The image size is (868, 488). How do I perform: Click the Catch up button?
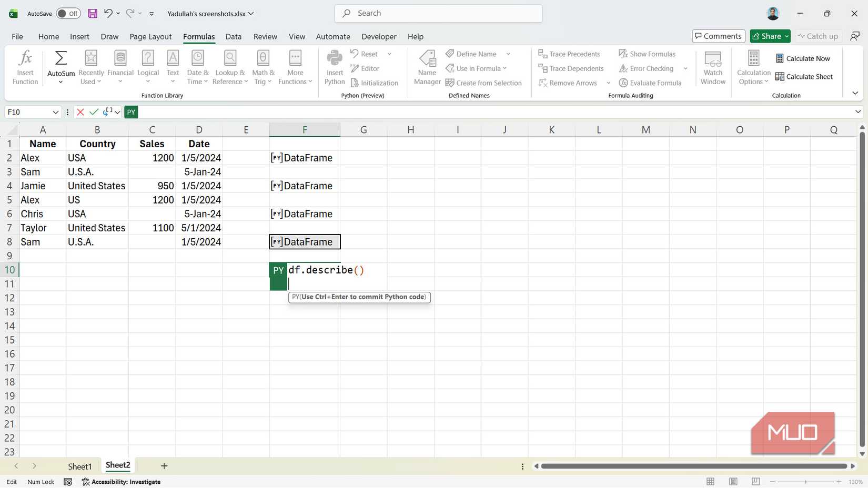(x=818, y=36)
